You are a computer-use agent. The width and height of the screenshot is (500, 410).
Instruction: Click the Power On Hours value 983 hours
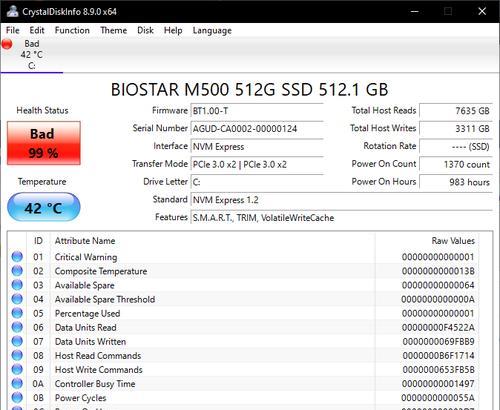456,182
